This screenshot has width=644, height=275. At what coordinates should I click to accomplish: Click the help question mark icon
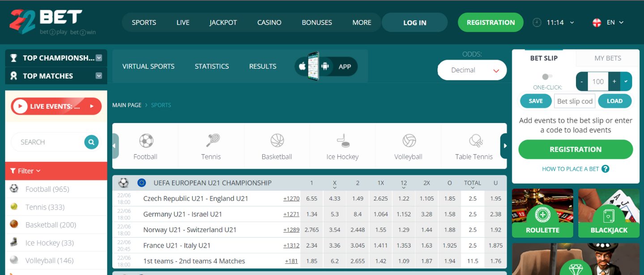(x=606, y=169)
